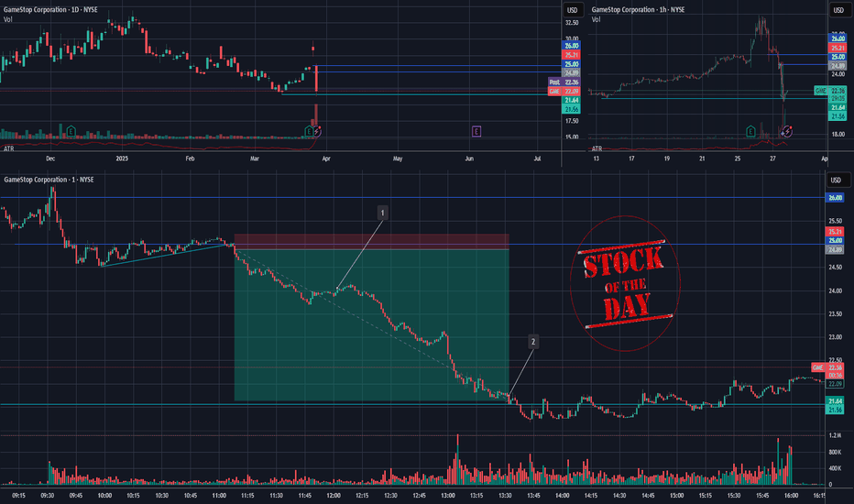
Task: Click the GameStop Corporation 1h NYSE chart title
Action: click(x=639, y=10)
